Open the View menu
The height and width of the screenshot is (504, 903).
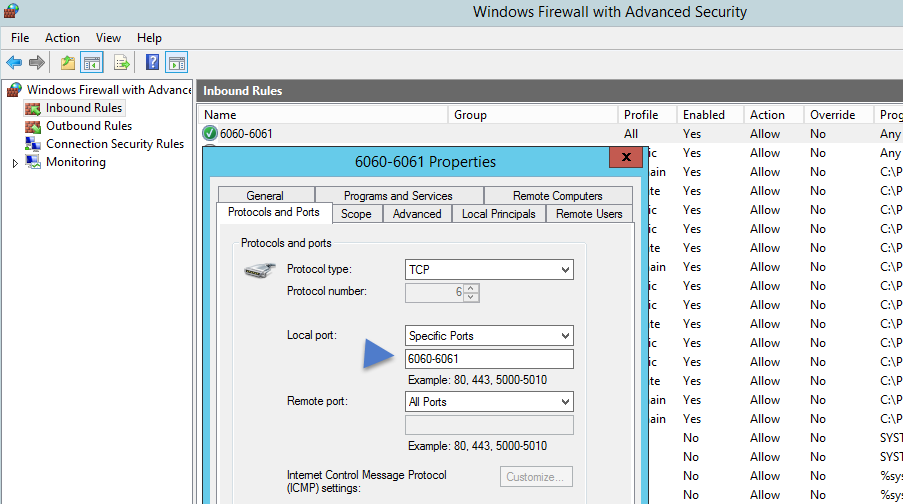[108, 38]
